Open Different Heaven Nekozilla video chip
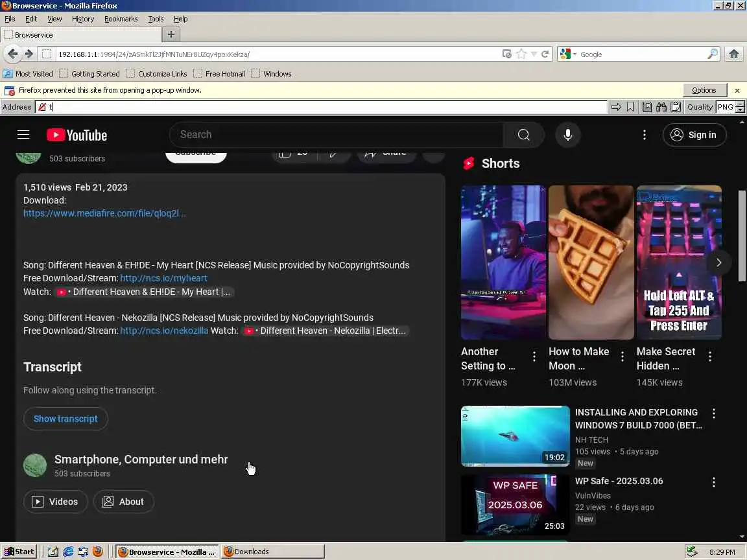Viewport: 747px width, 560px height. click(326, 331)
